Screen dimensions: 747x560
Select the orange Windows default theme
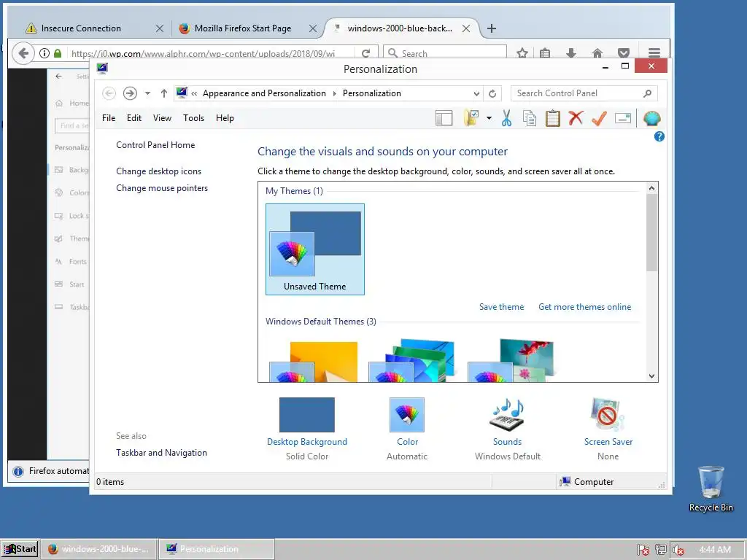click(314, 361)
